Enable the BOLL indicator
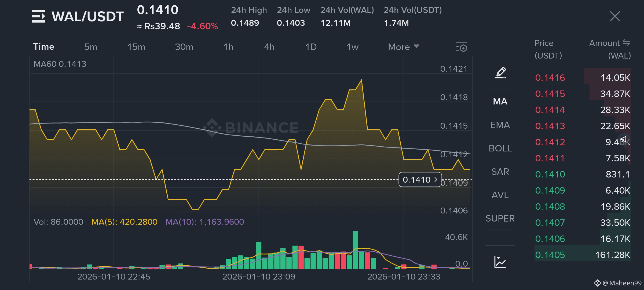Screen dimensions: 644x290 [x=500, y=148]
